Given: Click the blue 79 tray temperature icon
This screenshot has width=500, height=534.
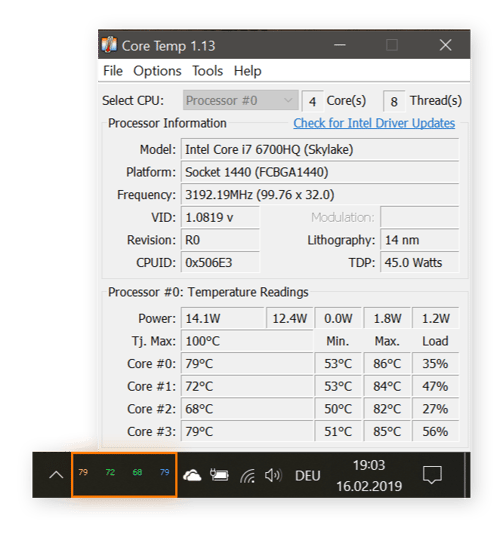Looking at the screenshot, I should pyautogui.click(x=165, y=472).
